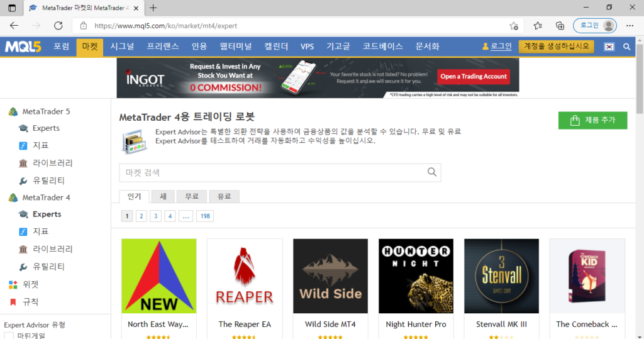The width and height of the screenshot is (644, 339).
Task: Open the 시그널 menu item
Action: pyautogui.click(x=122, y=47)
